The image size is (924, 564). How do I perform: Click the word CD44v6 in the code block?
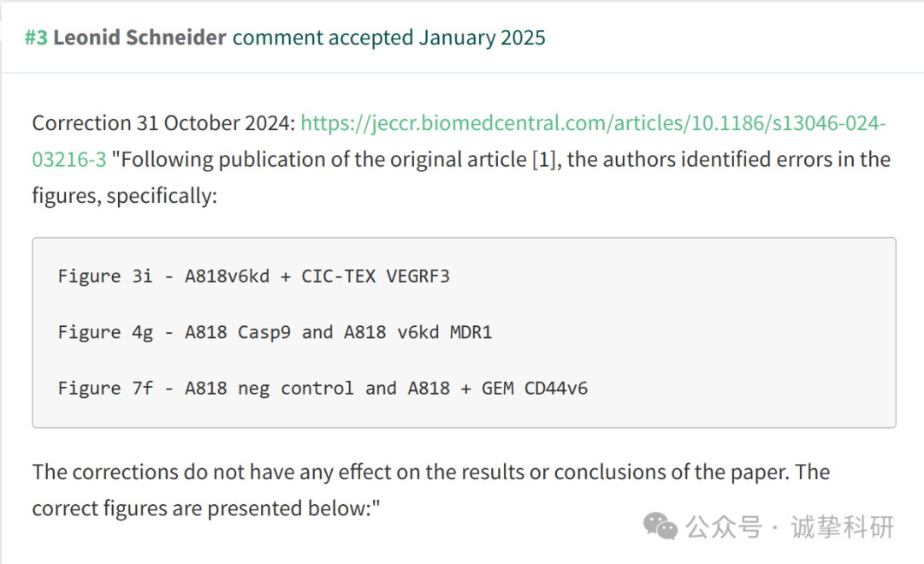coord(556,389)
